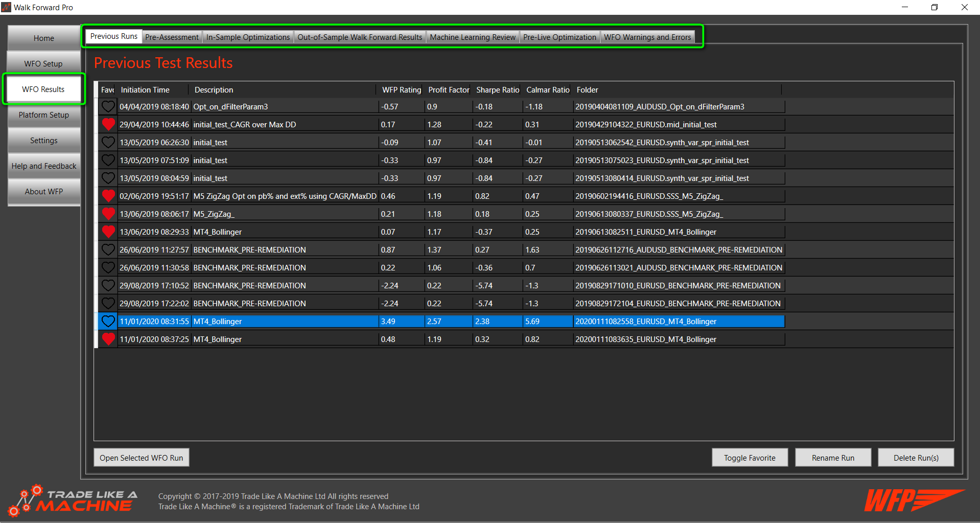Click red heart on initial_test_CAGR over Max DD row
Viewport: 980px width, 523px height.
(x=108, y=125)
